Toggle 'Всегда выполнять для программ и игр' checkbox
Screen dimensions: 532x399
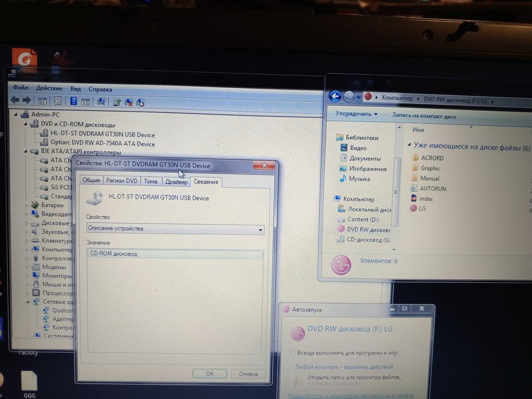(293, 352)
